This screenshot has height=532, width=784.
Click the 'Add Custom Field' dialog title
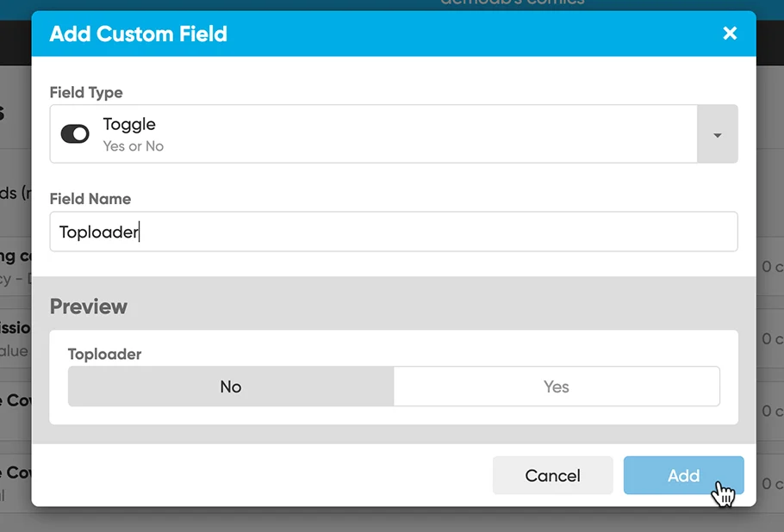point(139,34)
